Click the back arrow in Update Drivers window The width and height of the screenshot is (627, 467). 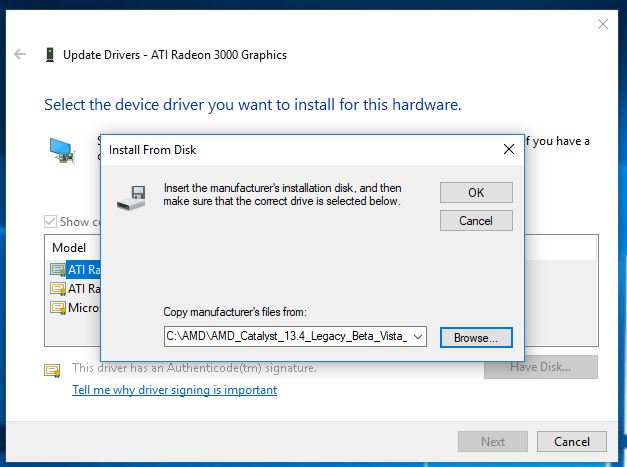(20, 55)
